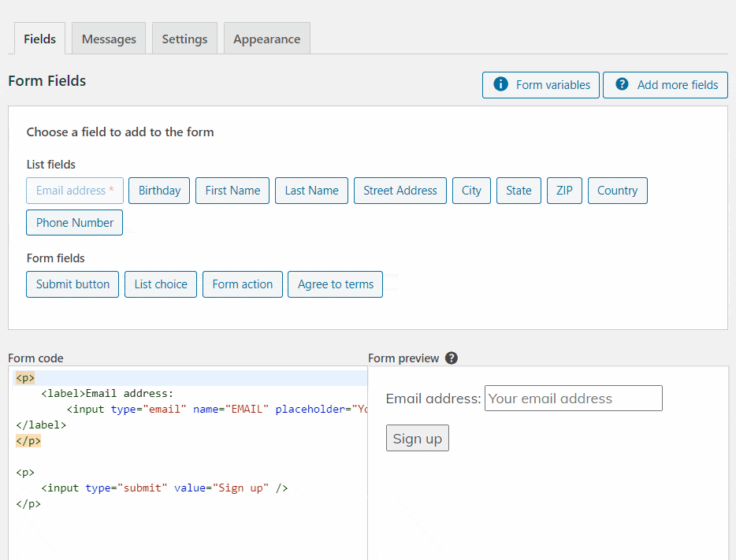Insert a List choice field
The height and width of the screenshot is (560, 736).
[160, 284]
